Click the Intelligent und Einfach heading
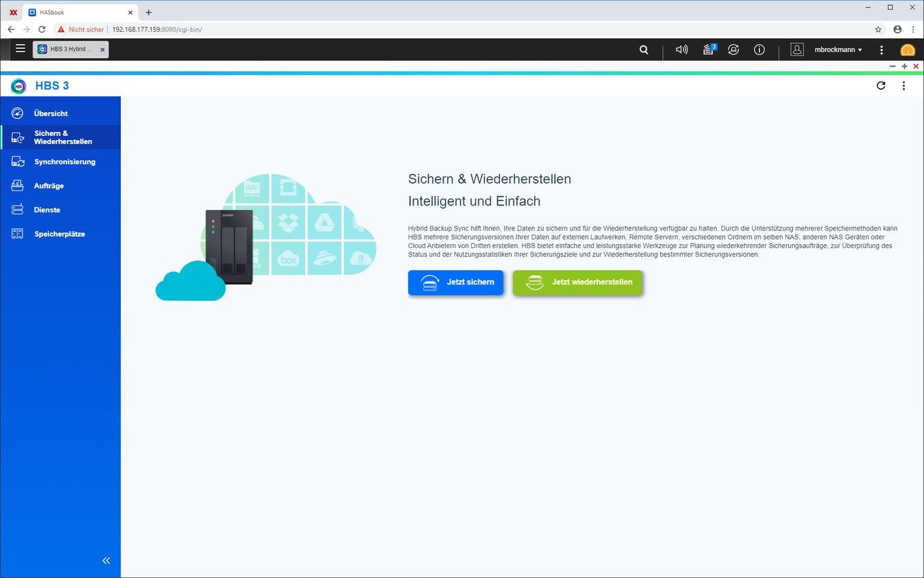The height and width of the screenshot is (578, 924). coord(474,201)
